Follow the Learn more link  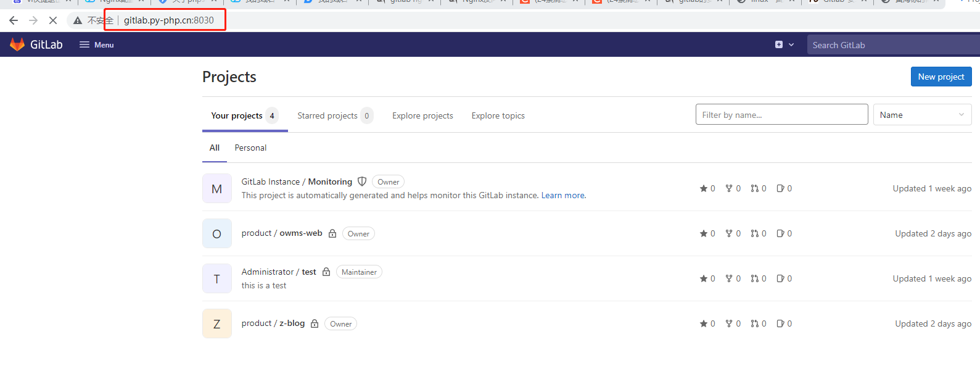point(564,195)
